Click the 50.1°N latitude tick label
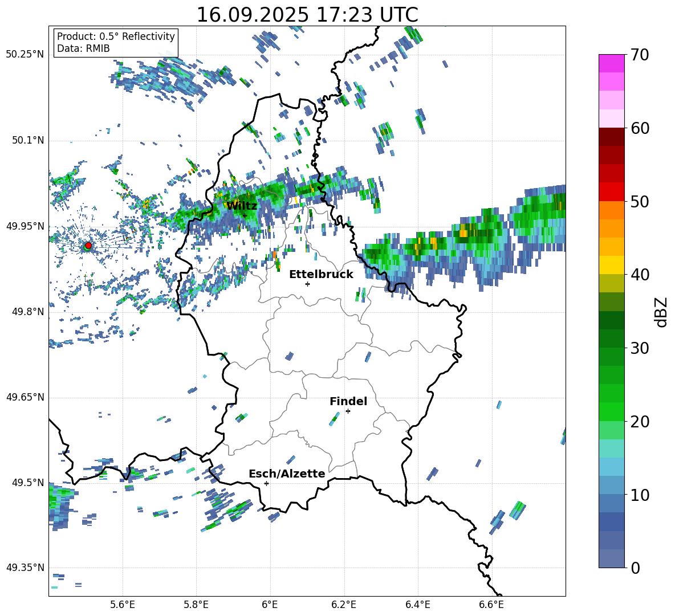Image resolution: width=675 pixels, height=616 pixels. (28, 140)
